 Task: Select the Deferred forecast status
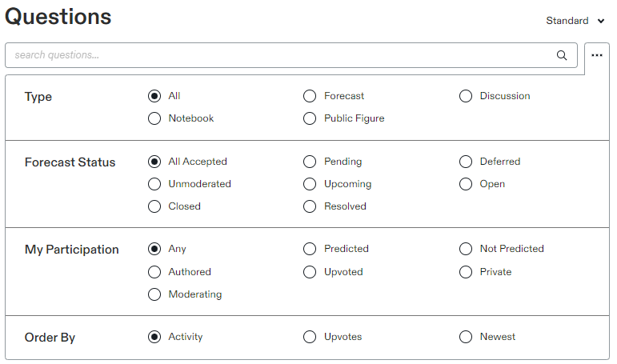point(466,162)
